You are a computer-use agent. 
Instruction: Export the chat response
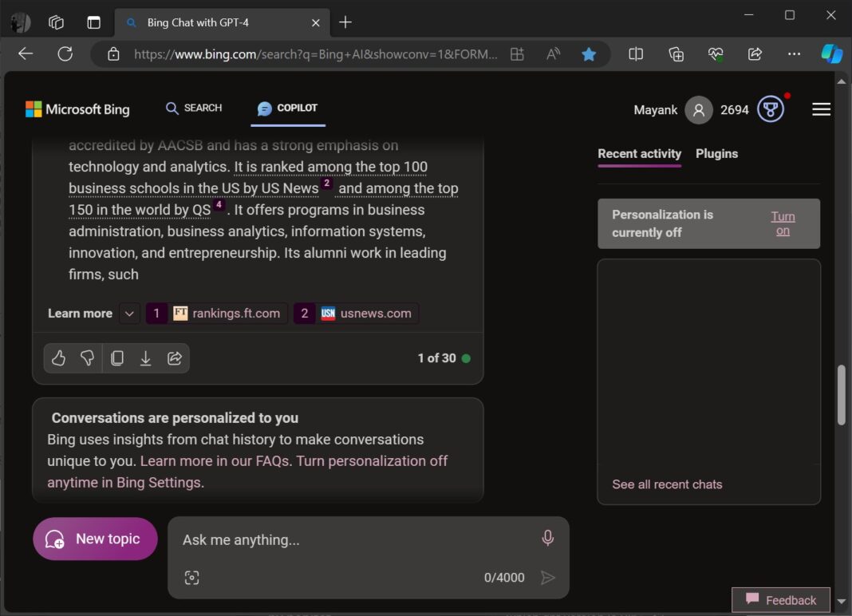pos(145,357)
